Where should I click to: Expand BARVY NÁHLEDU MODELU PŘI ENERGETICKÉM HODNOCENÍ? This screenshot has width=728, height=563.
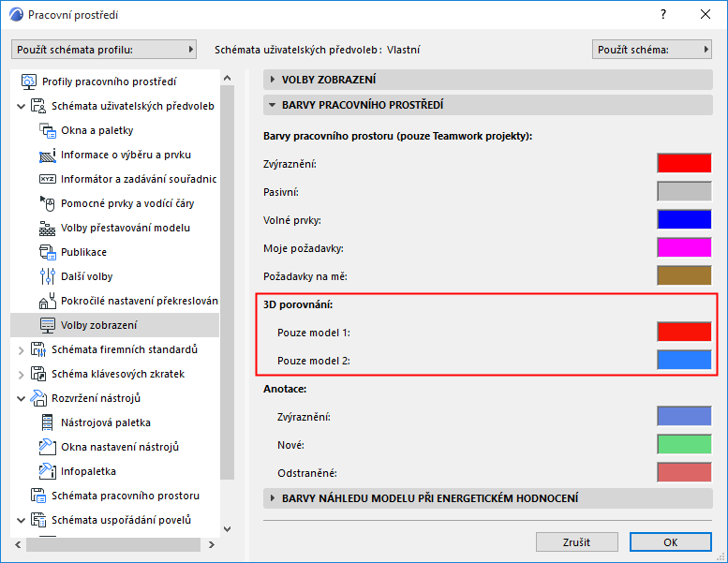pyautogui.click(x=487, y=498)
